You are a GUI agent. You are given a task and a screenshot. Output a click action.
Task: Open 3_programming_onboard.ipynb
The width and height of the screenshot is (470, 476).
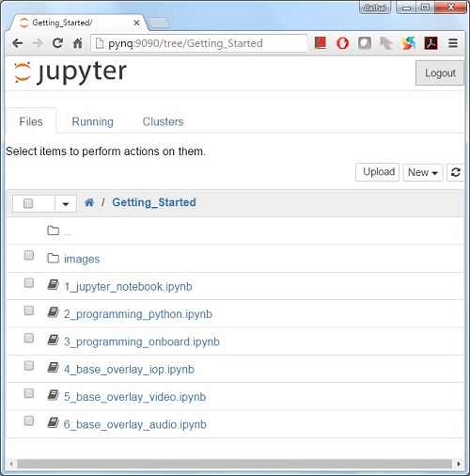(x=142, y=341)
